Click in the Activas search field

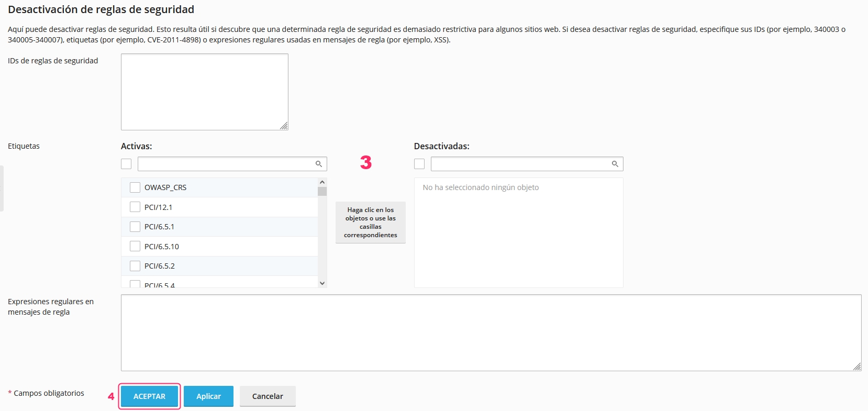tap(225, 164)
